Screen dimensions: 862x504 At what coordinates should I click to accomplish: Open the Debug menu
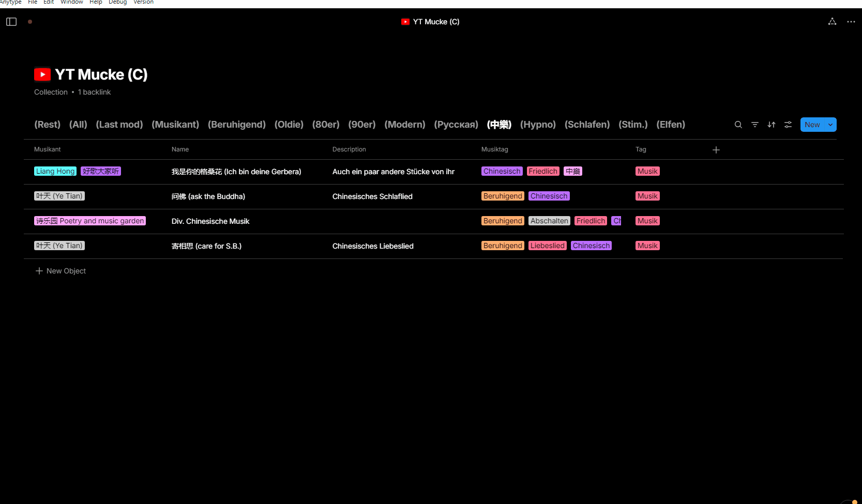click(x=118, y=2)
